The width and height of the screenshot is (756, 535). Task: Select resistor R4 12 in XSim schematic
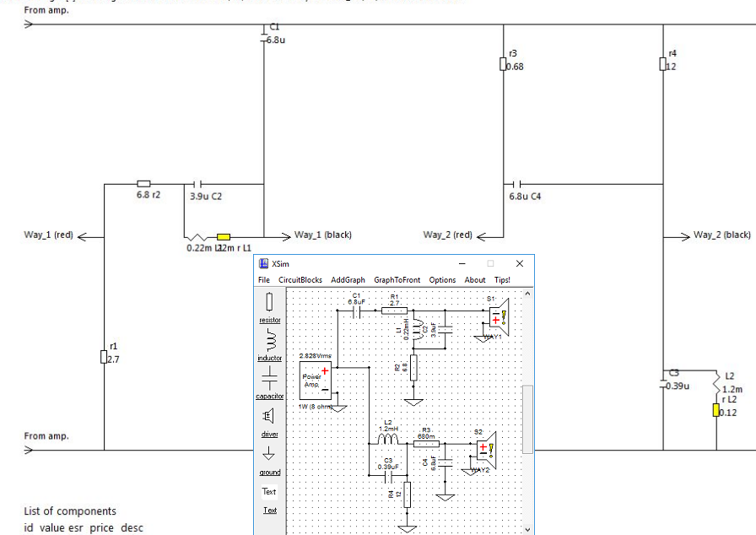point(407,494)
